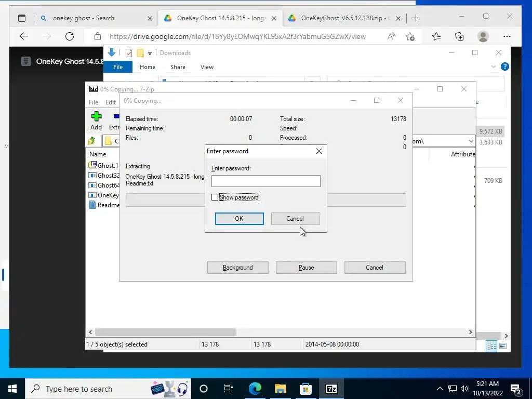Viewport: 532px width, 399px height.
Task: Pause the copying operation
Action: pos(306,268)
